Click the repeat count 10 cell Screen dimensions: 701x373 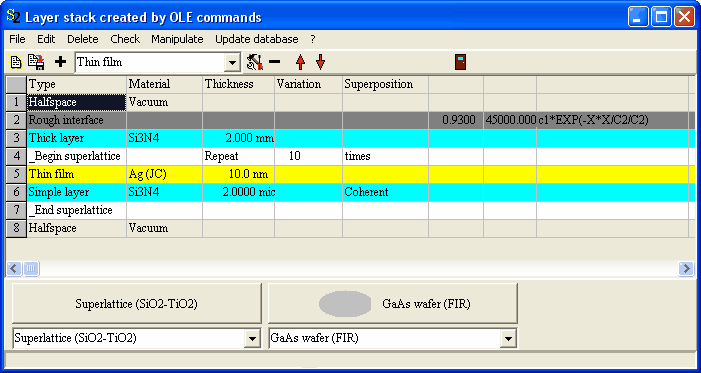coord(308,156)
